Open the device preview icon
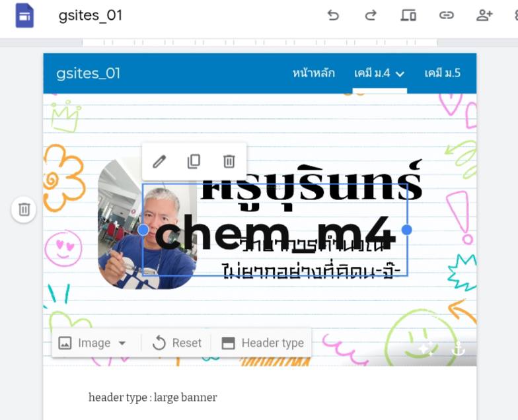 (x=408, y=15)
